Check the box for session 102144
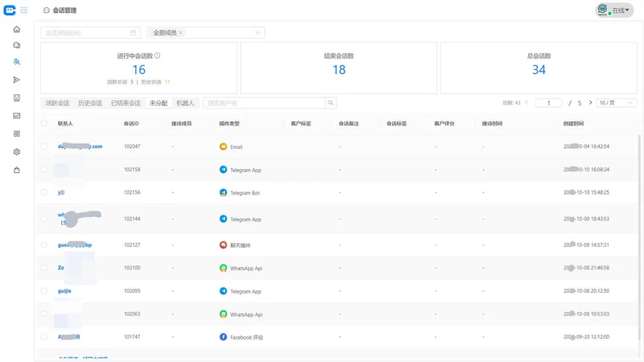Viewport: 644px width, 362px height. [x=44, y=219]
